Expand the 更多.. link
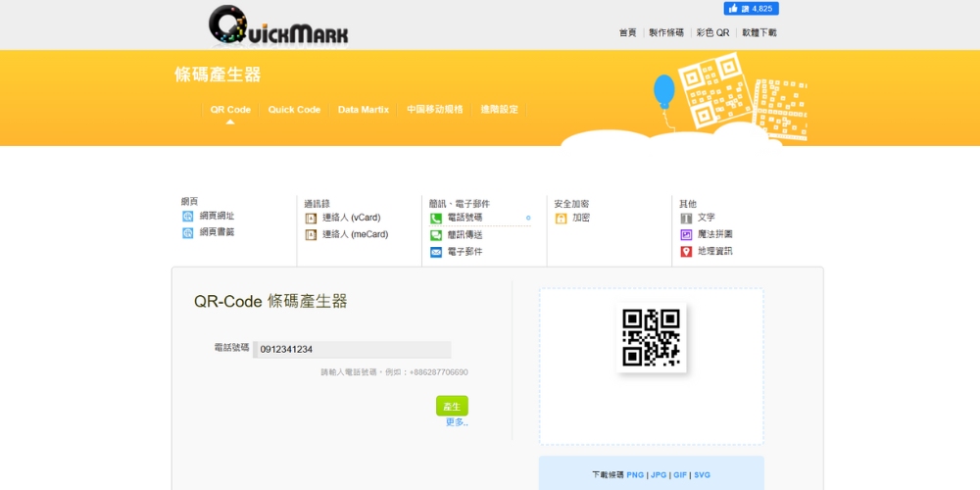The height and width of the screenshot is (490, 980). 457,422
